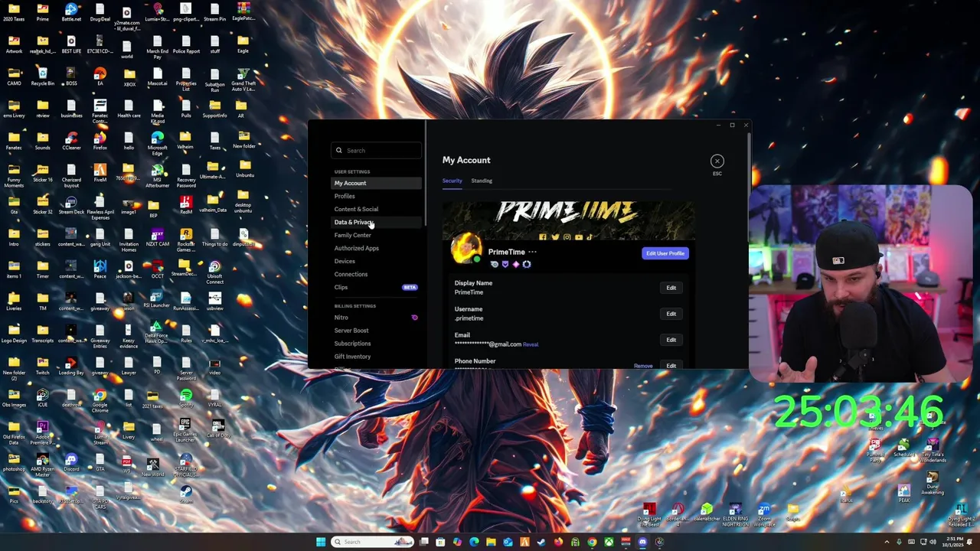Open Authorized Apps settings
The image size is (980, 551).
(376, 248)
